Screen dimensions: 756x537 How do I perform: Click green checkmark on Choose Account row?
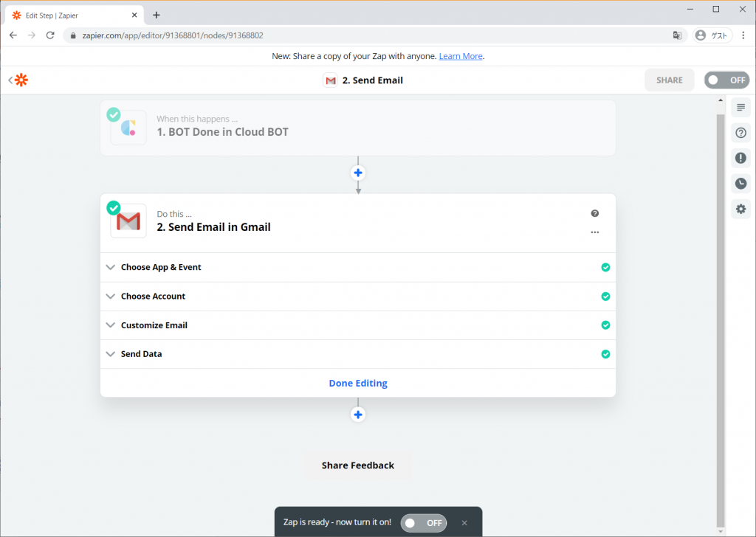605,297
